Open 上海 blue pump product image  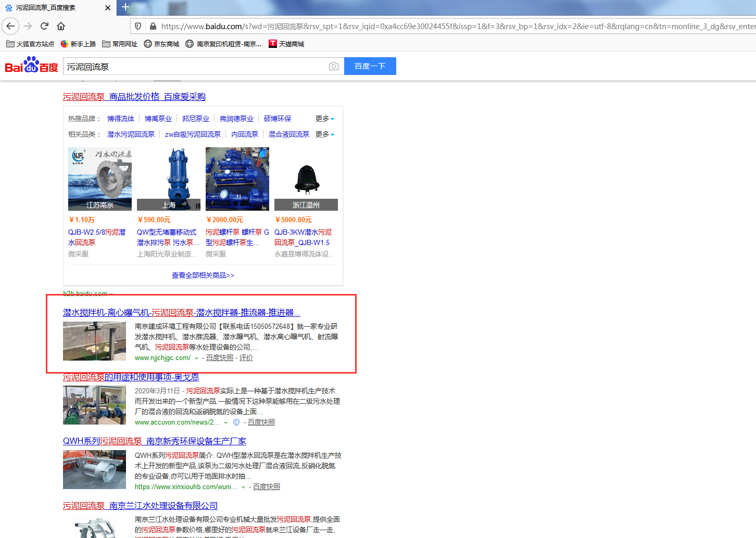coord(169,179)
